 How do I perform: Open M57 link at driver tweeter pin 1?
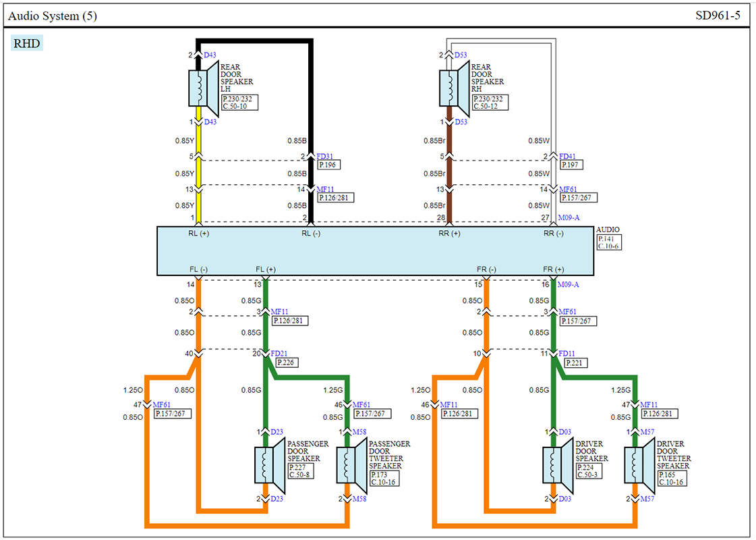tap(647, 432)
